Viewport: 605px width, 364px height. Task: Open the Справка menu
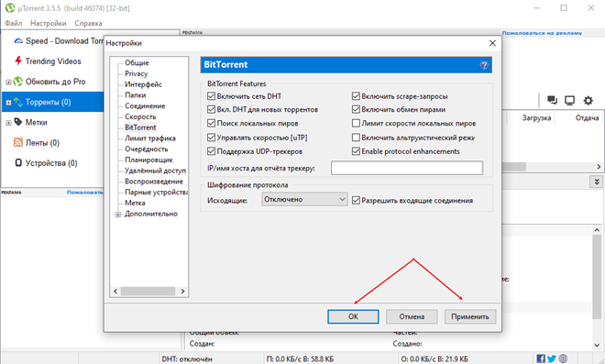(88, 23)
